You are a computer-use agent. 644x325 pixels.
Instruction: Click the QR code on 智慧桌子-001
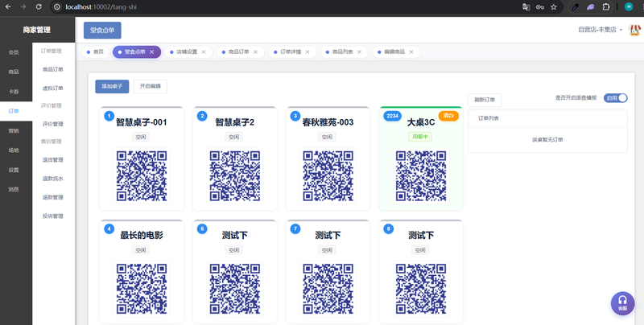coord(142,175)
